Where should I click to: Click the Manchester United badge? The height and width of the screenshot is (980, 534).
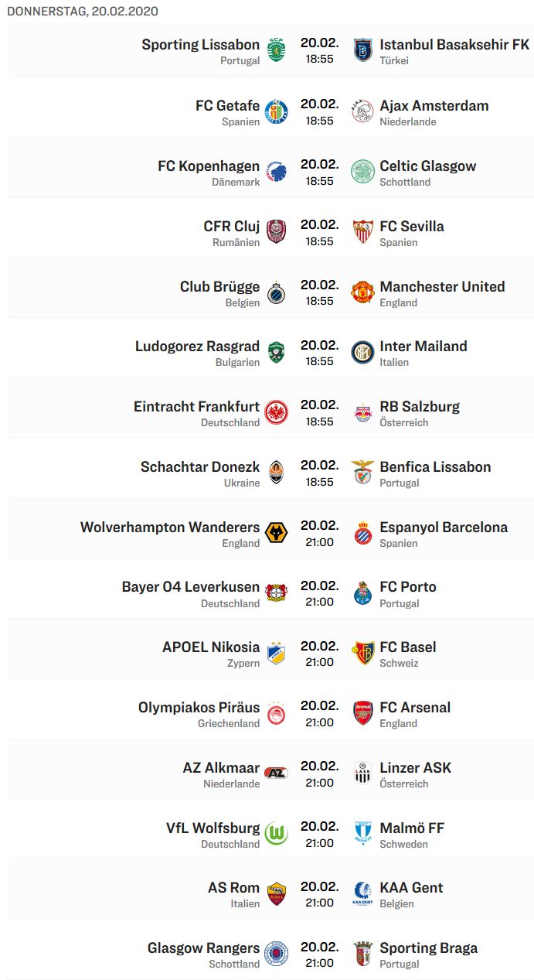362,292
